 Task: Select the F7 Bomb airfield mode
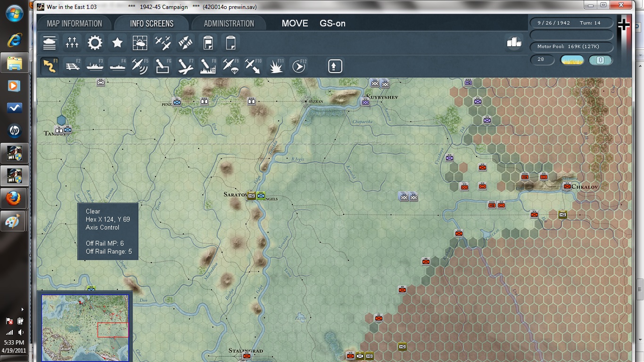coord(185,66)
